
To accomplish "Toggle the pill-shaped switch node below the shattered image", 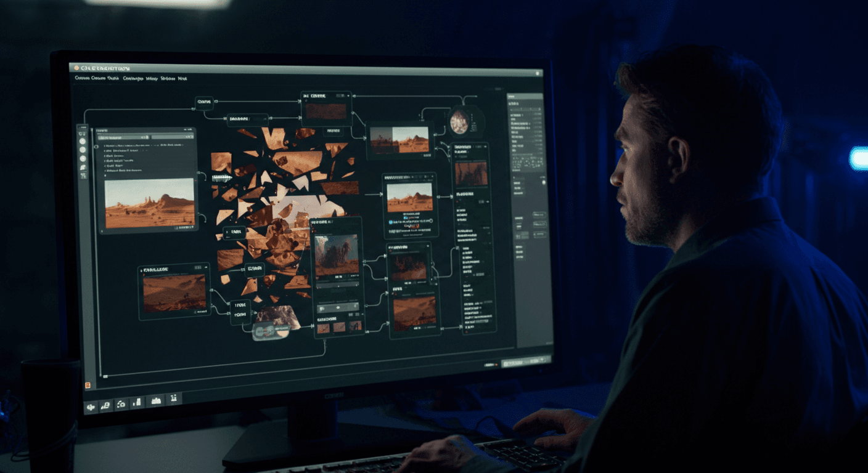I will click(271, 331).
